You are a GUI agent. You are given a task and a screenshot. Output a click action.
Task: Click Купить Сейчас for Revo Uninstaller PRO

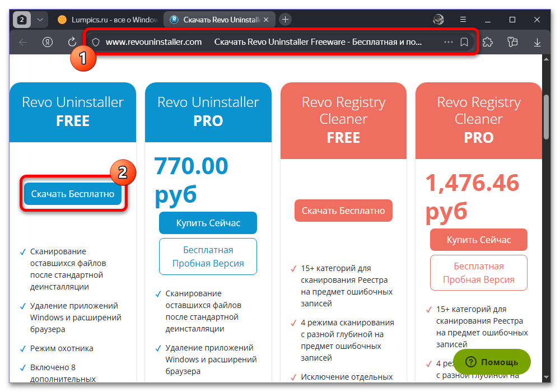click(x=208, y=223)
